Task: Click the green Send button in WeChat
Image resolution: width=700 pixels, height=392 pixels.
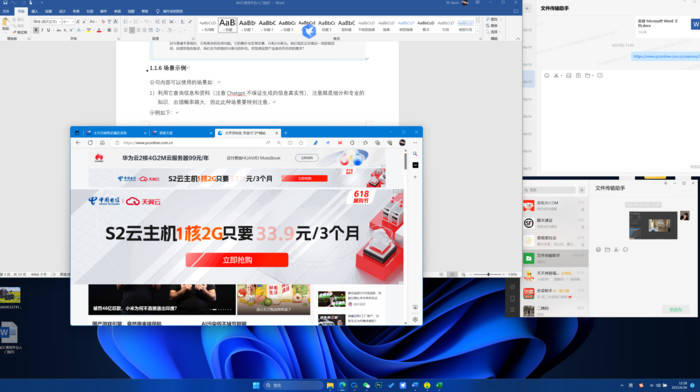Action: pos(675,309)
